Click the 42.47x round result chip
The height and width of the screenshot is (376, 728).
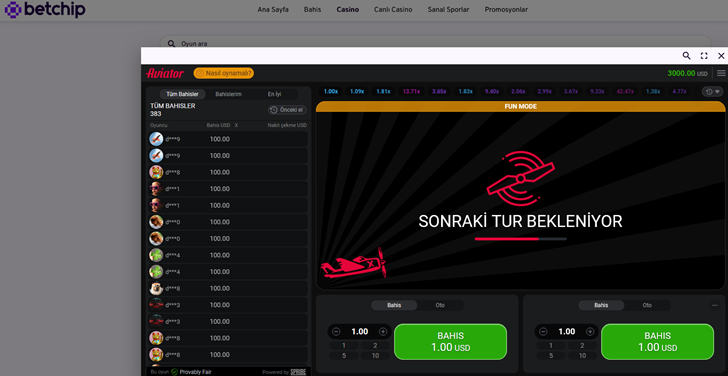(625, 91)
